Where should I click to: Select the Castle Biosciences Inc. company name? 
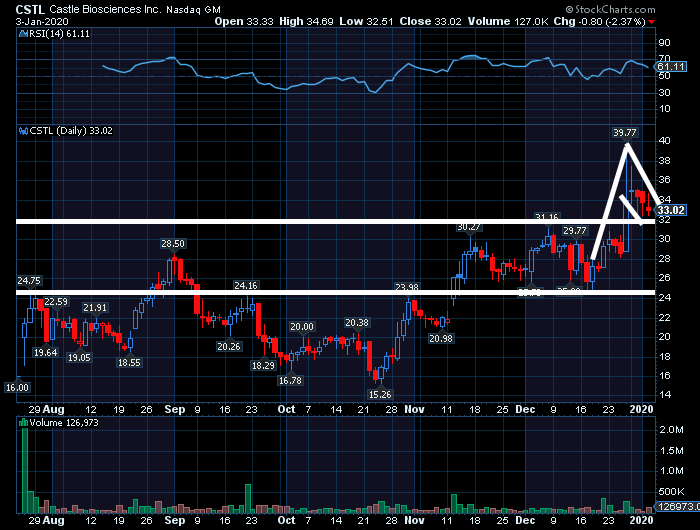click(105, 9)
